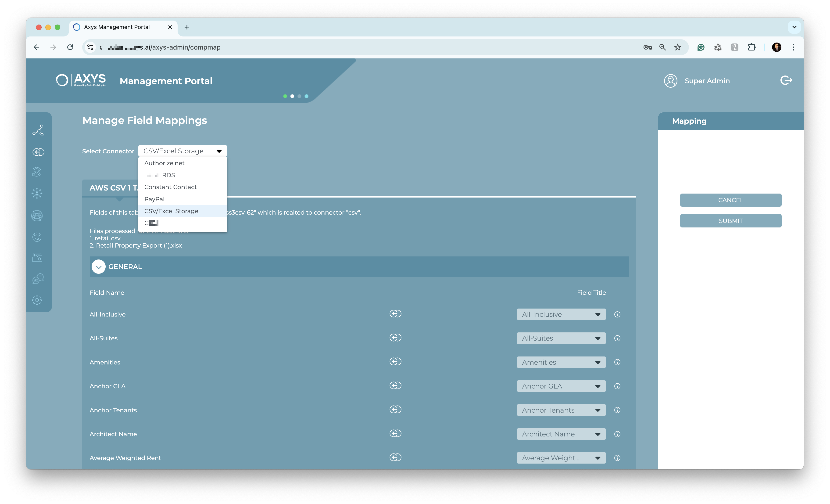This screenshot has width=830, height=504.
Task: Click the Super Admin profile avatar
Action: 670,81
